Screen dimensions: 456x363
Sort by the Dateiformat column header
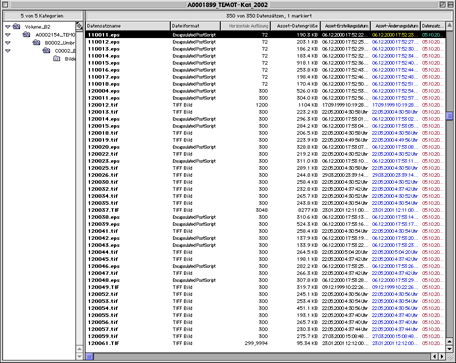(x=195, y=26)
